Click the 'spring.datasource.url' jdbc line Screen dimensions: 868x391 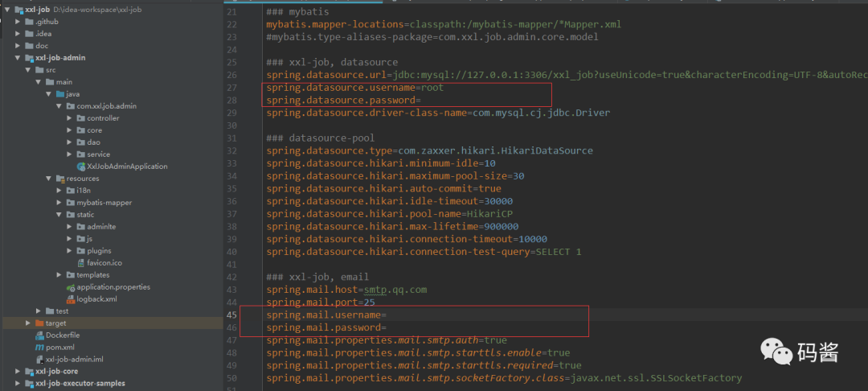[567, 75]
